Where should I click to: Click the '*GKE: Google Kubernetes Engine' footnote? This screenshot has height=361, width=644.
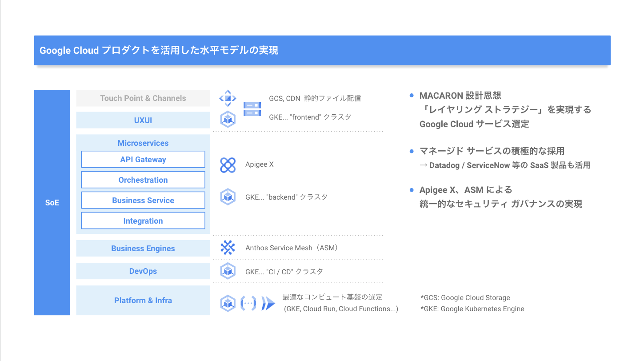tap(472, 309)
